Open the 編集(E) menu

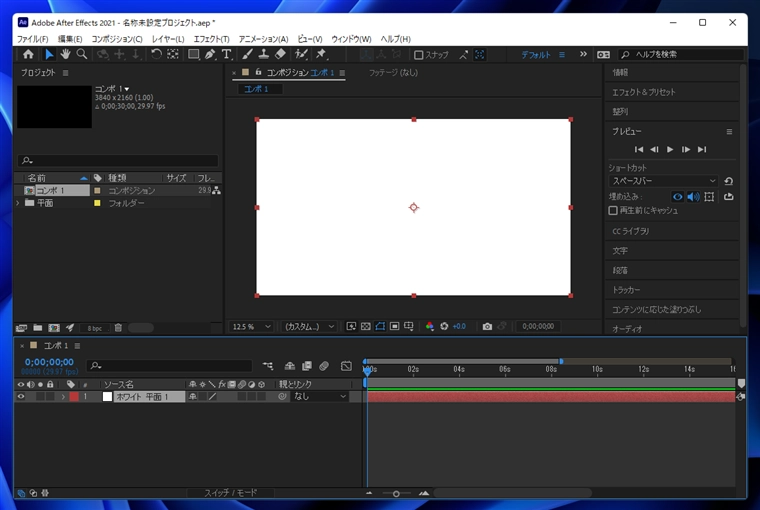[70, 39]
